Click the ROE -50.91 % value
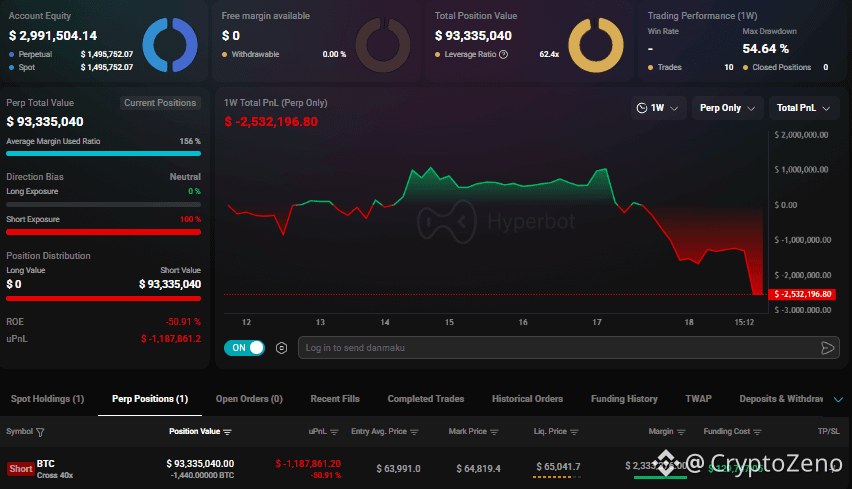 [x=183, y=322]
